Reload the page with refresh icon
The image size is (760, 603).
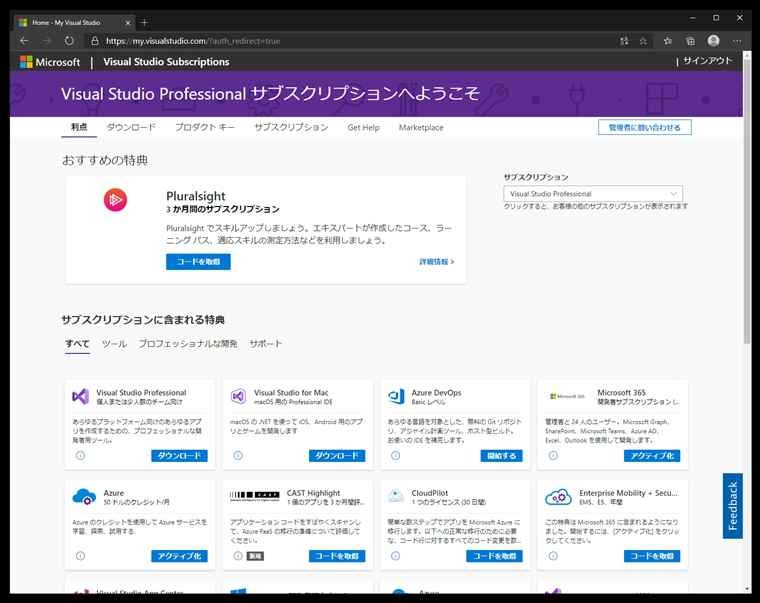tap(69, 41)
